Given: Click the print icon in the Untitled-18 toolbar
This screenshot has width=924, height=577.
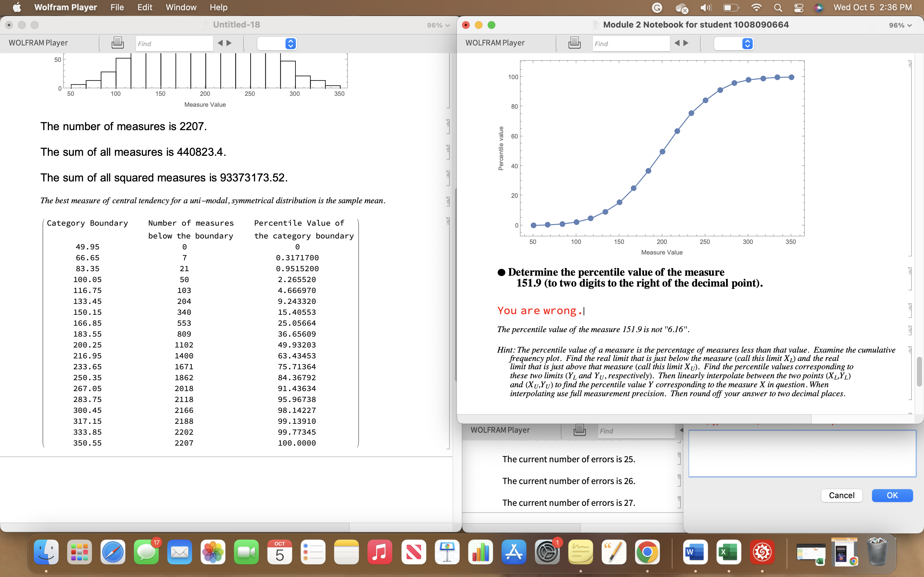Looking at the screenshot, I should [117, 43].
